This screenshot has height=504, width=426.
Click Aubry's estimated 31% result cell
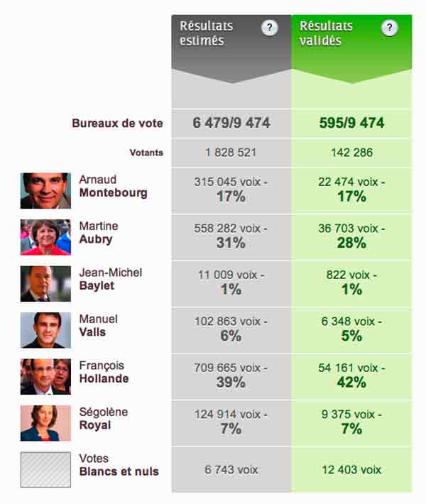[231, 237]
